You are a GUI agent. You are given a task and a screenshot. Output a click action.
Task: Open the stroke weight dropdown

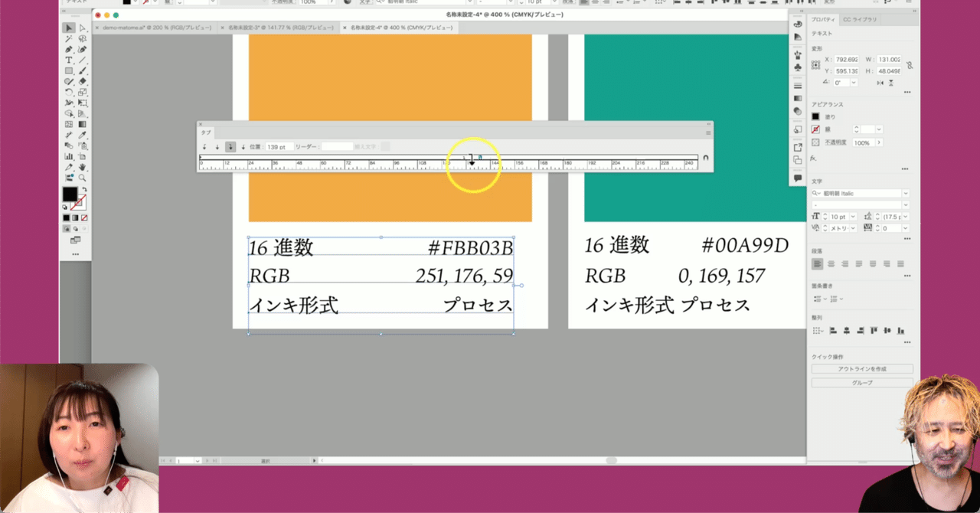tap(879, 129)
